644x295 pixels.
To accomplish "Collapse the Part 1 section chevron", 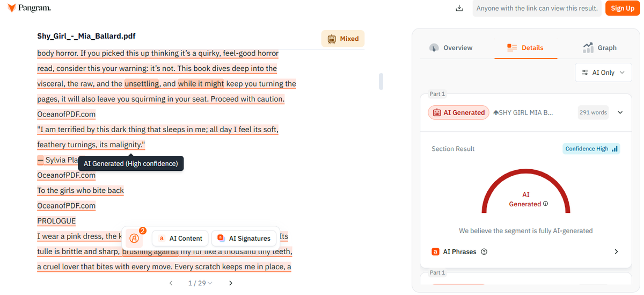I will click(620, 113).
